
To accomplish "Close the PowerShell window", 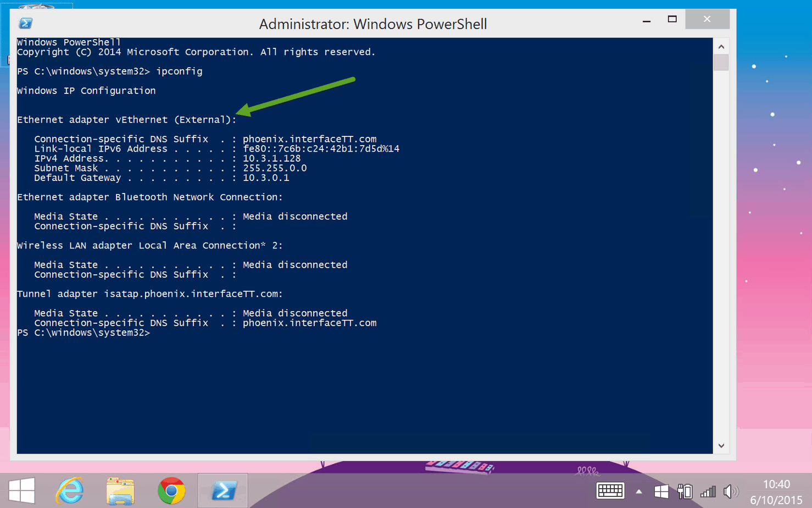I will pyautogui.click(x=707, y=19).
